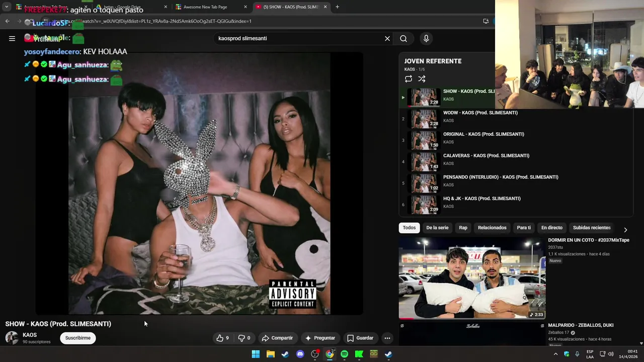Viewport: 644px width, 362px height.
Task: Go back with the browser back arrow
Action: point(7,21)
